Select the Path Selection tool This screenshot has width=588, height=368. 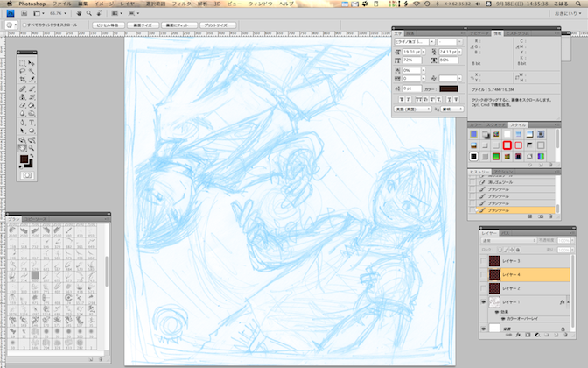click(x=23, y=131)
